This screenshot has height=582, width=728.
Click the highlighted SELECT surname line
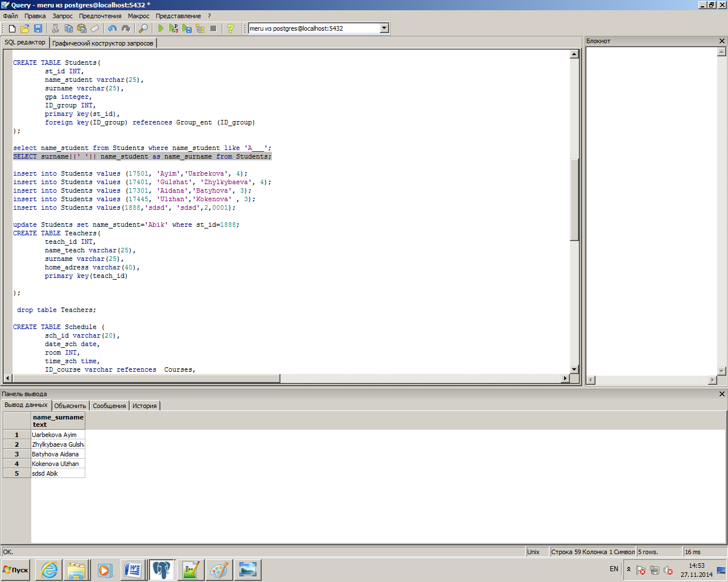142,156
